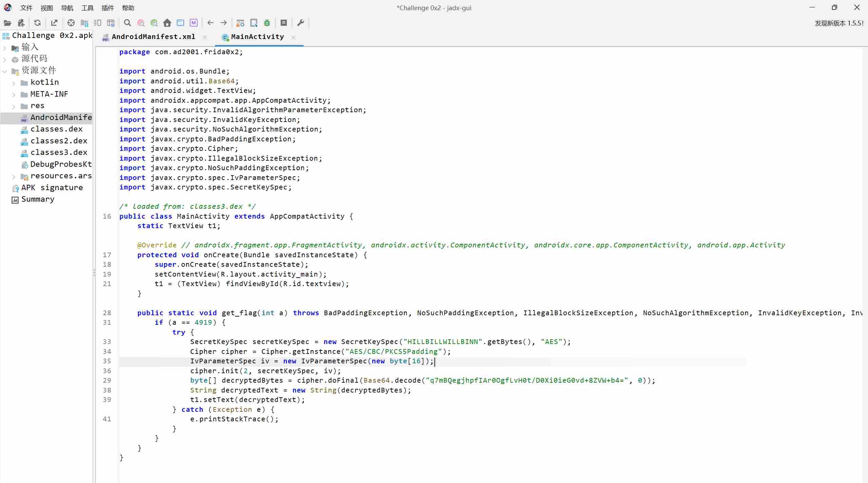Toggle the Flatten packages icon
Image resolution: width=868 pixels, height=483 pixels.
[x=84, y=23]
